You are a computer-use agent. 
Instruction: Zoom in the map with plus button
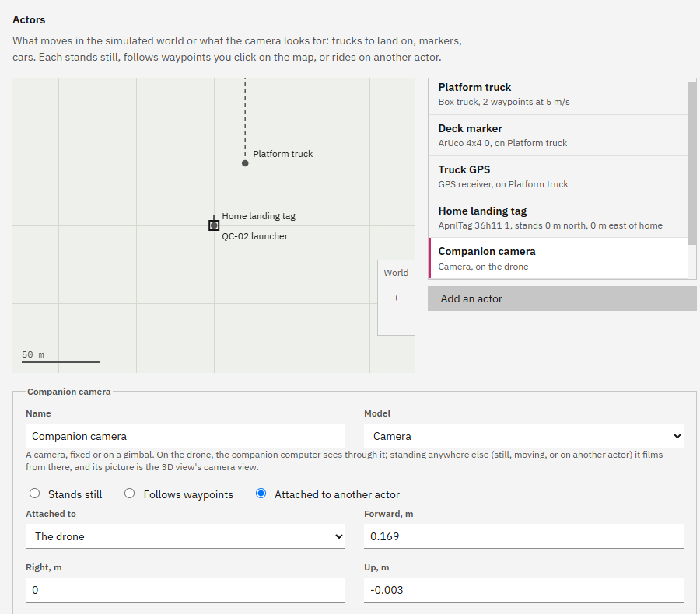(396, 298)
